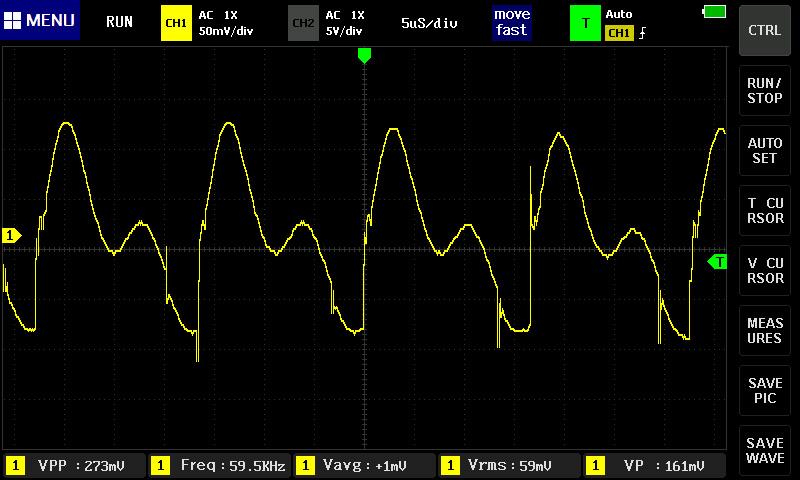Open the CTRL panel
800x480 pixels.
(x=764, y=30)
